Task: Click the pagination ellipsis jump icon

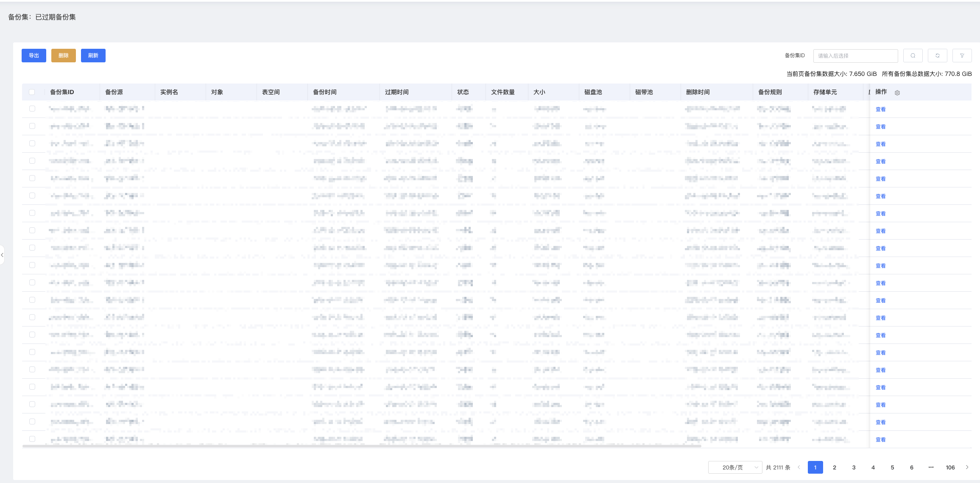Action: coord(931,467)
